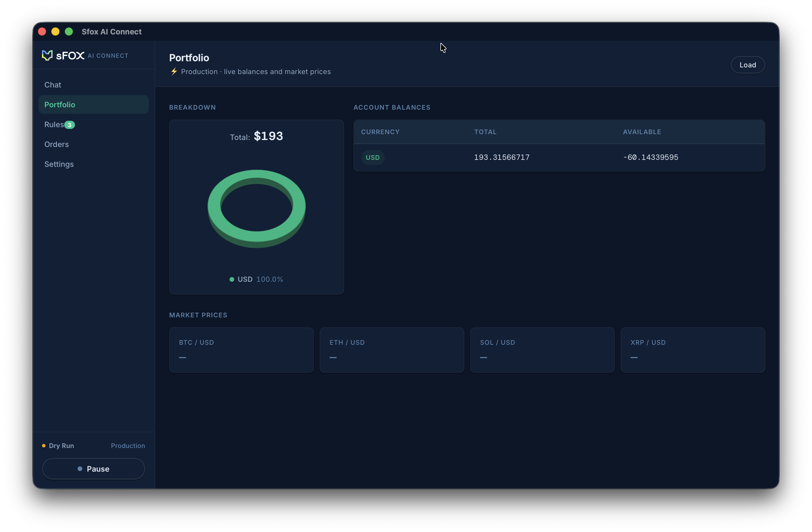The width and height of the screenshot is (812, 532).
Task: Click the sFOX fox logo icon
Action: coord(47,55)
